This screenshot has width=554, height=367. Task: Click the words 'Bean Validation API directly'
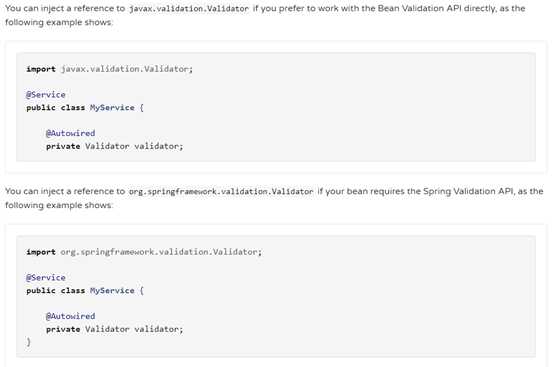[437, 8]
